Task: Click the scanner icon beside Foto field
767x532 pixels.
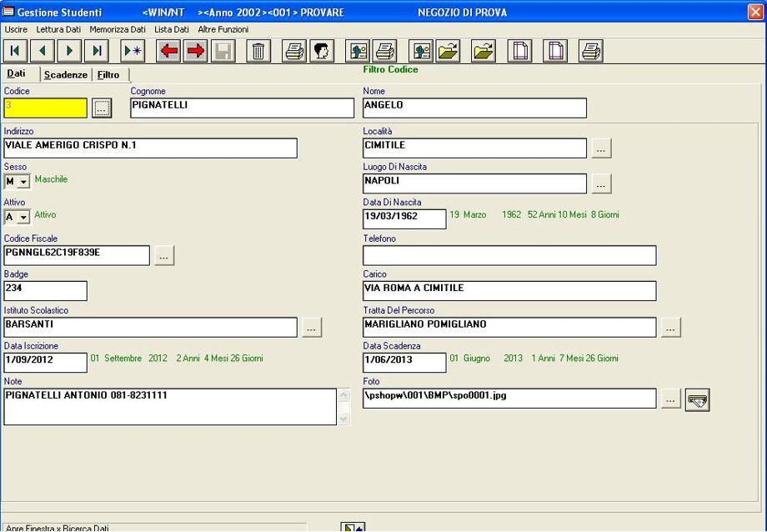Action: (x=697, y=400)
